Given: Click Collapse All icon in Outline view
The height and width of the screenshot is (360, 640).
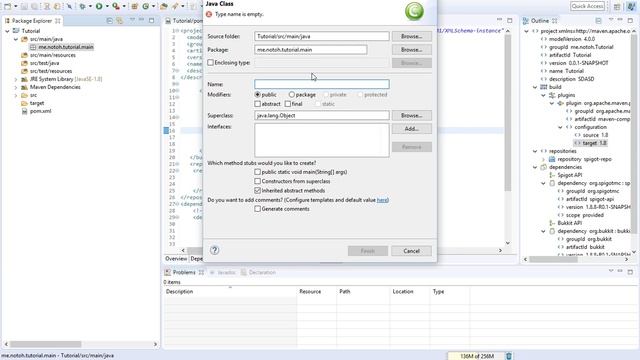Looking at the screenshot, I should pos(598,20).
